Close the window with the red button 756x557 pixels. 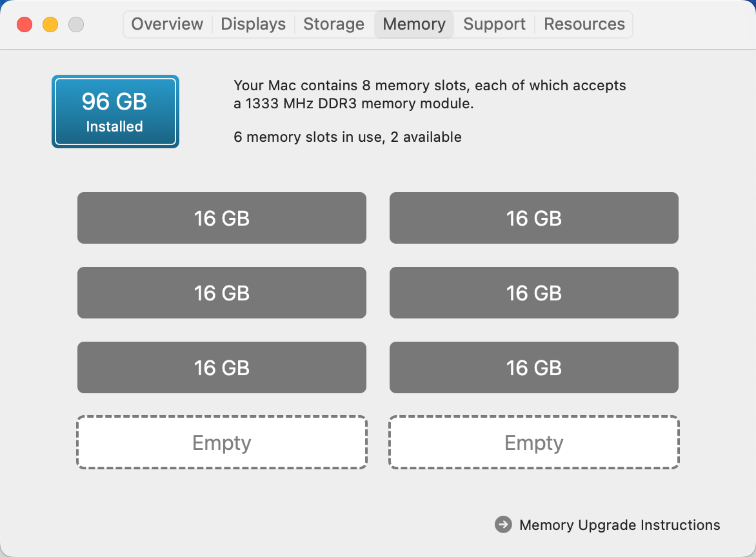pos(25,25)
